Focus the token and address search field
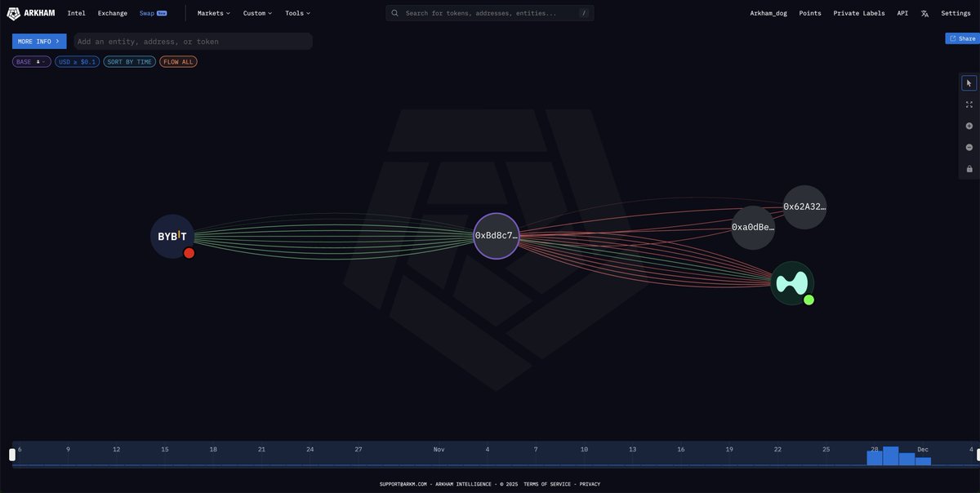Screen dimensions: 980x493 tap(490, 13)
